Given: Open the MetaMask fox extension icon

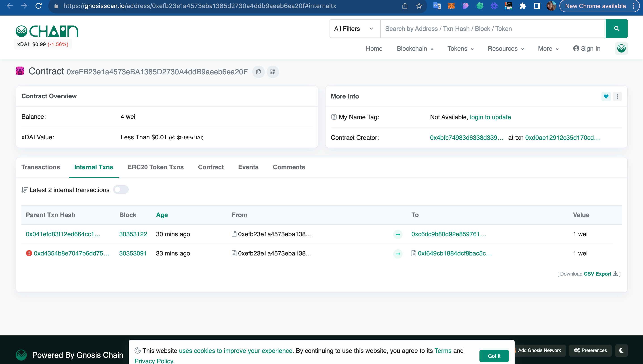Looking at the screenshot, I should 451,6.
